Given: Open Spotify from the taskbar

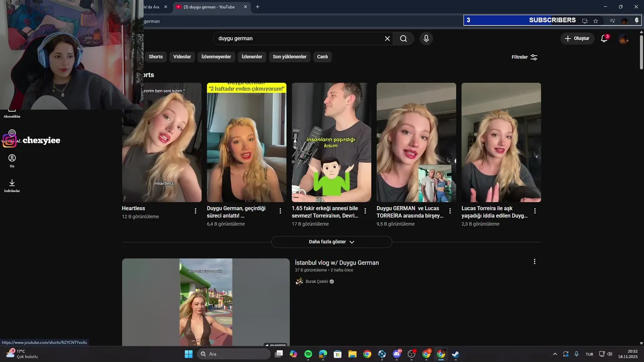Looking at the screenshot, I should pos(308,354).
